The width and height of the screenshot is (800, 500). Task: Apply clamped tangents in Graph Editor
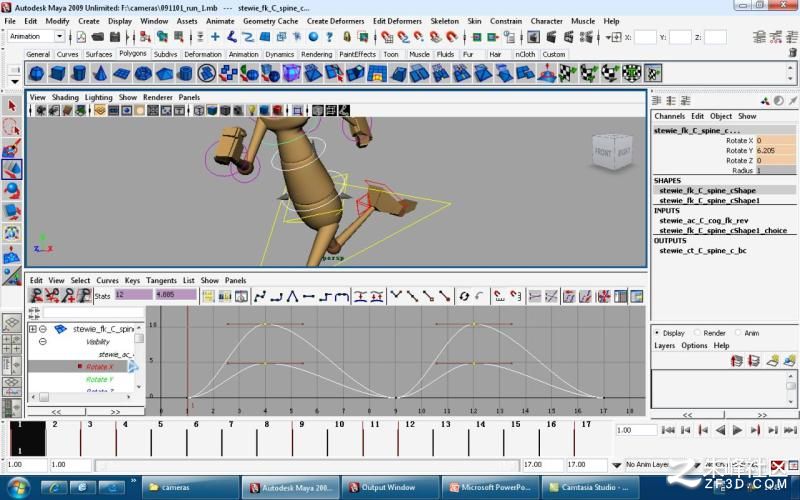[276, 296]
